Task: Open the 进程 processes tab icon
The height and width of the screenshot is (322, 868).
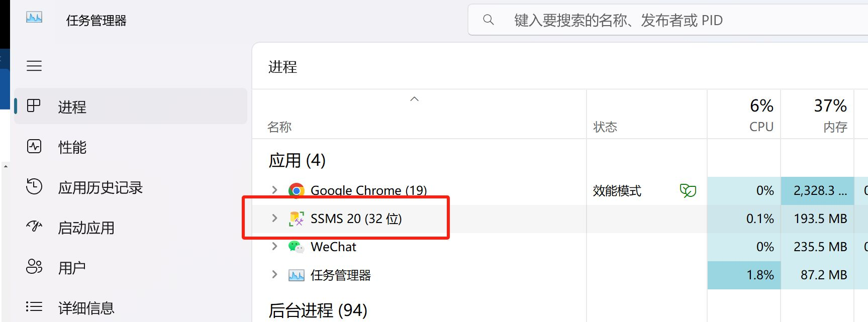Action: click(x=34, y=106)
